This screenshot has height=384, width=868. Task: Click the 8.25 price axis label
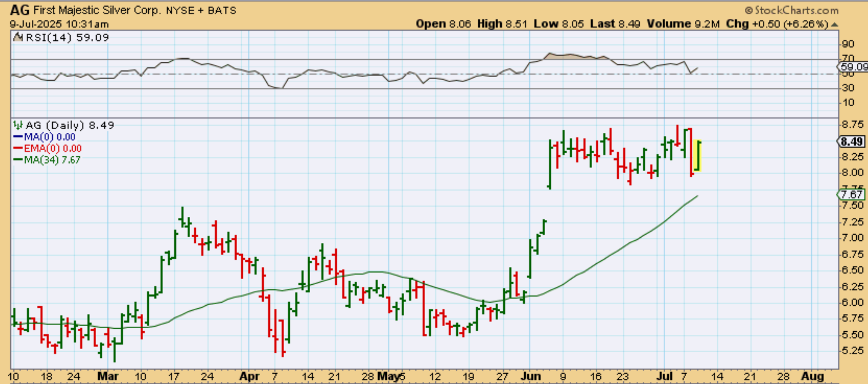(x=852, y=157)
